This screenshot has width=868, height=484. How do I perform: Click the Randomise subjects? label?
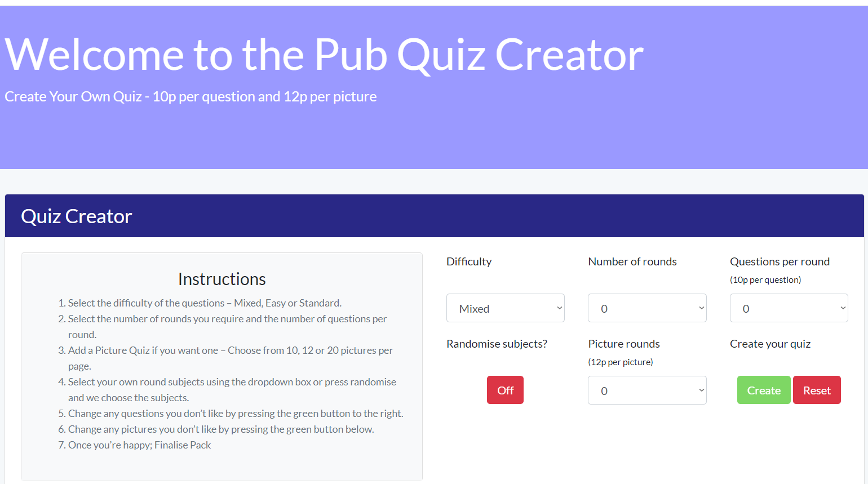[x=497, y=344]
